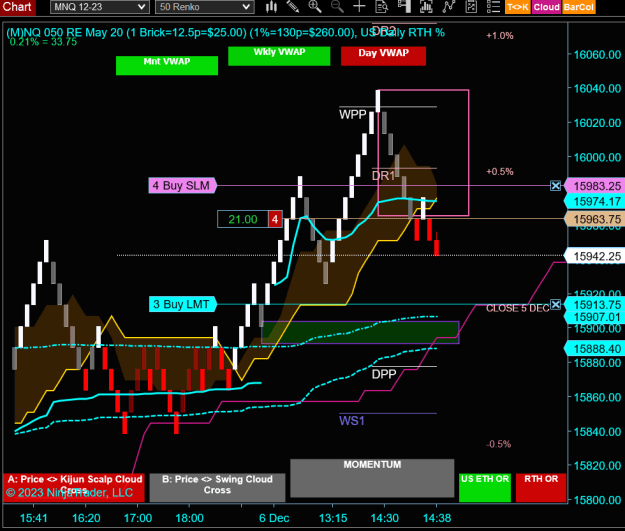Image resolution: width=625 pixels, height=531 pixels.
Task: Click the 15983.25 order price tag
Action: pyautogui.click(x=595, y=186)
